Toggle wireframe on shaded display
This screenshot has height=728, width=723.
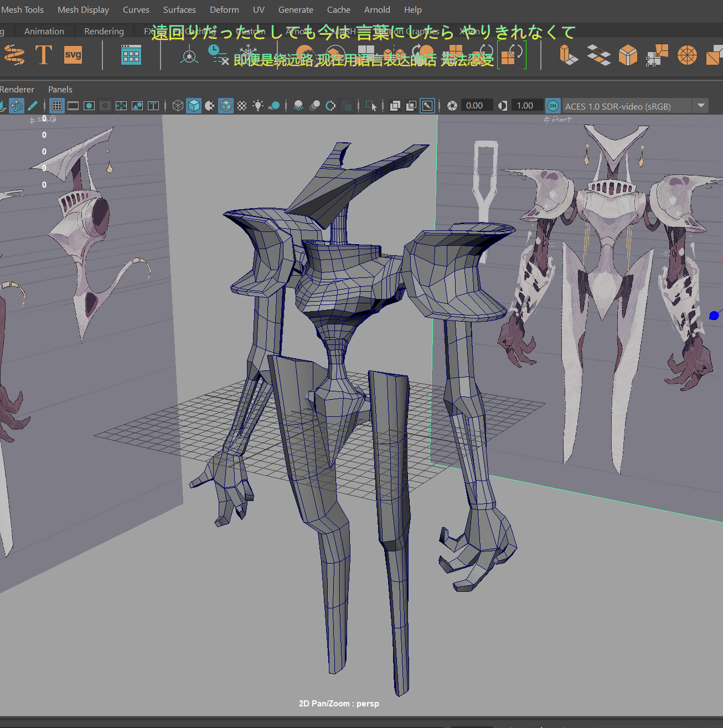point(226,106)
